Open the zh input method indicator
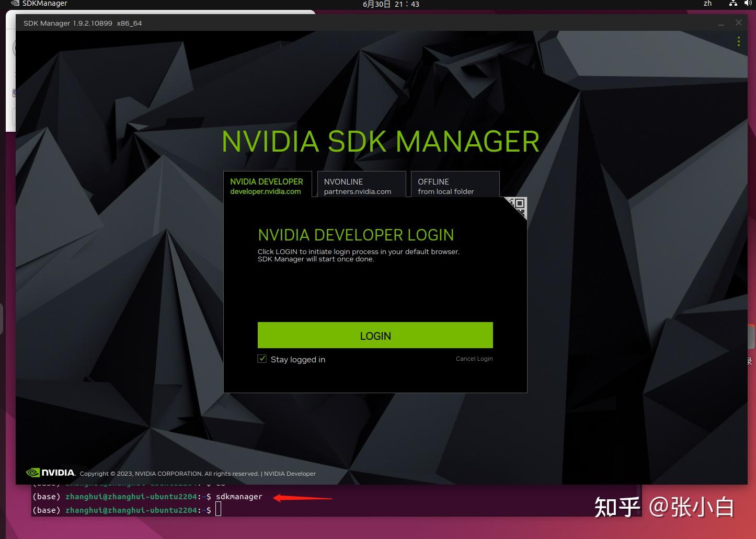The width and height of the screenshot is (756, 539). tap(707, 4)
